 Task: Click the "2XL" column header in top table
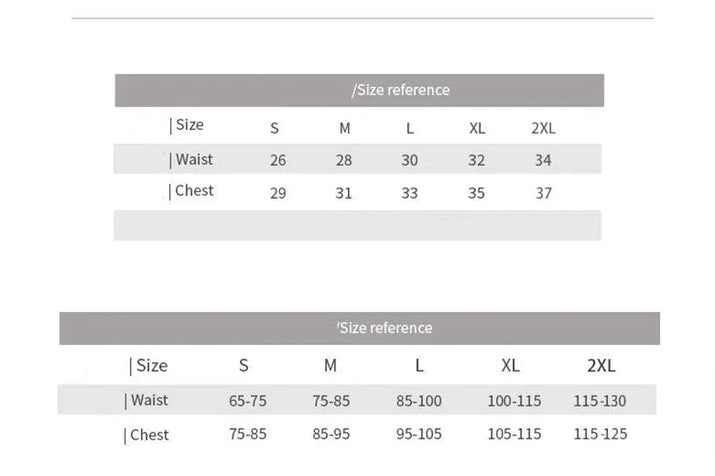click(543, 128)
